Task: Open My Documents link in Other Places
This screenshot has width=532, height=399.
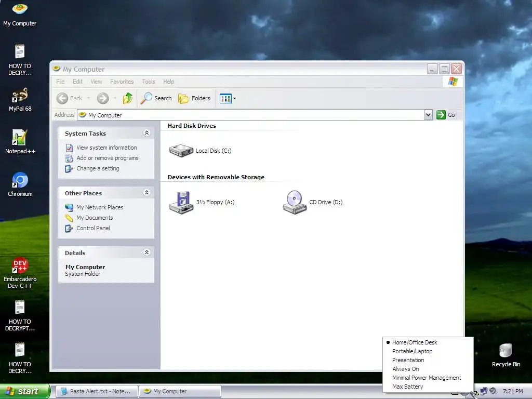Action: click(95, 218)
